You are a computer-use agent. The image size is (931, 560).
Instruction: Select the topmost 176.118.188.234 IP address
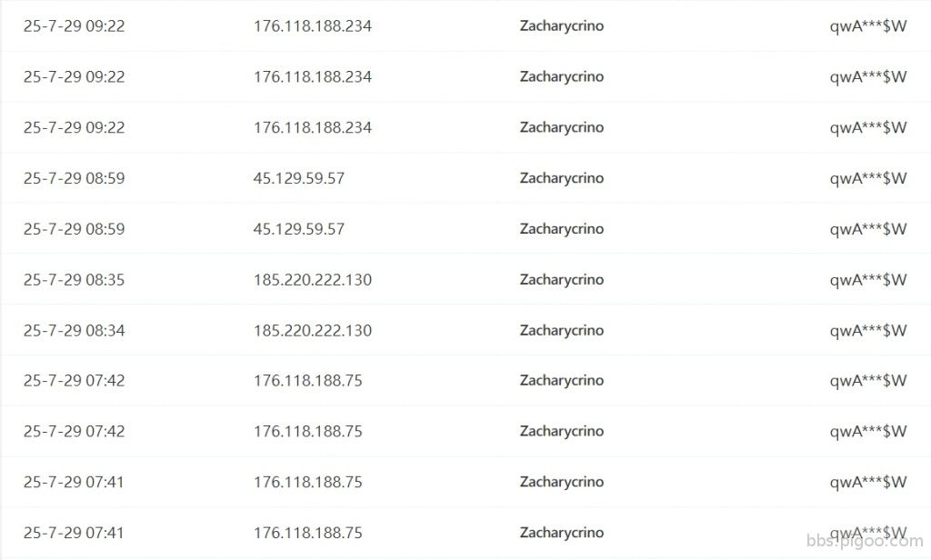(x=313, y=26)
